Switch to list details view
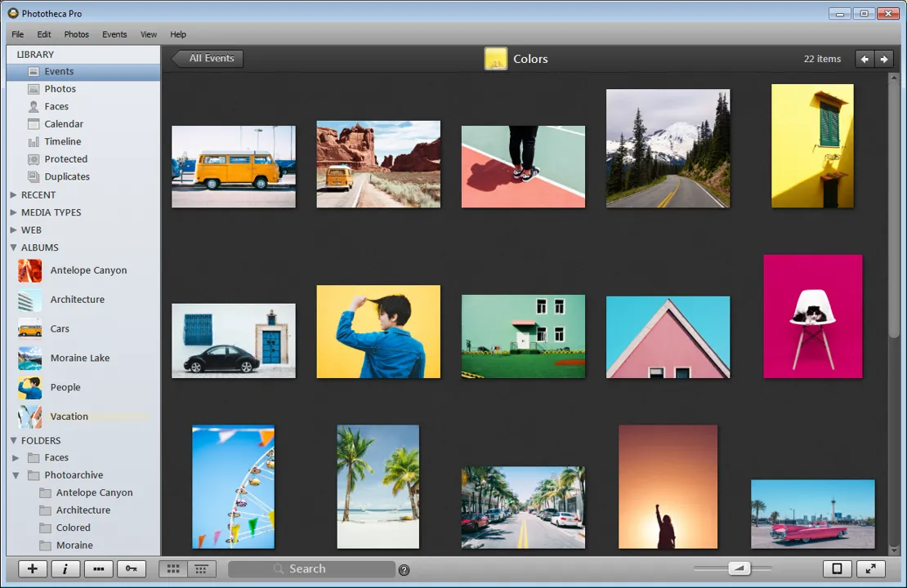The height and width of the screenshot is (588, 907). pyautogui.click(x=201, y=569)
